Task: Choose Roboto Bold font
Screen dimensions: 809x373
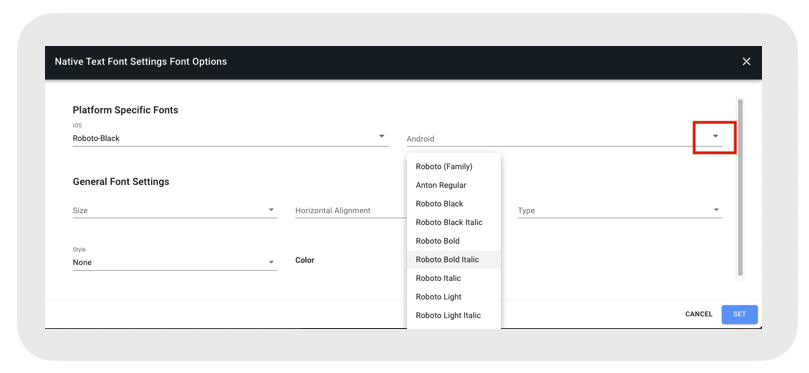Action: (454, 241)
